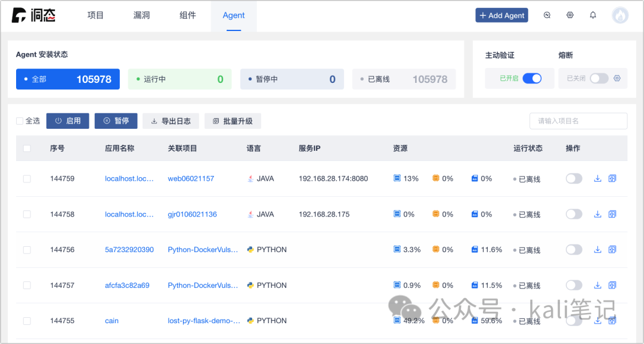Select checkbox for row 144755
This screenshot has height=344, width=644.
point(27,321)
